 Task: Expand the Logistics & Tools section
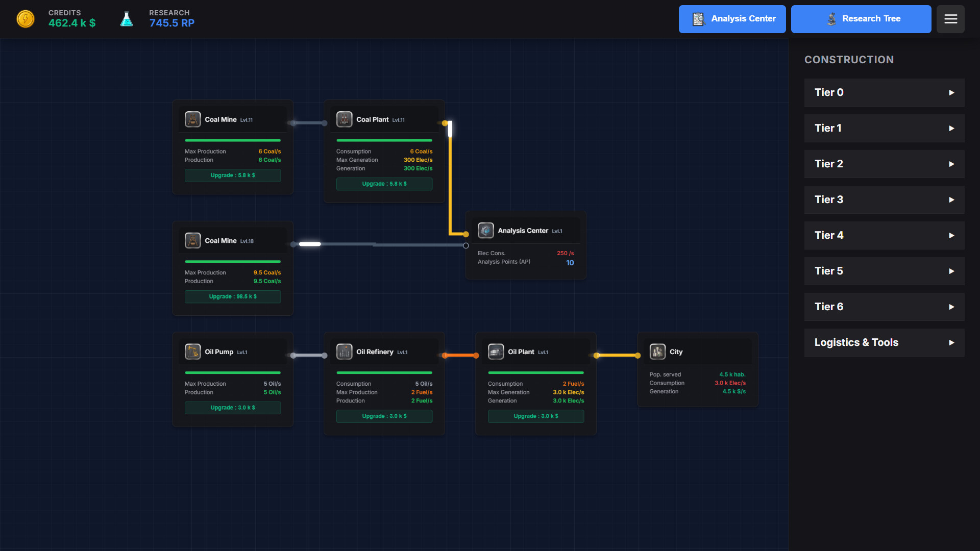pos(884,342)
